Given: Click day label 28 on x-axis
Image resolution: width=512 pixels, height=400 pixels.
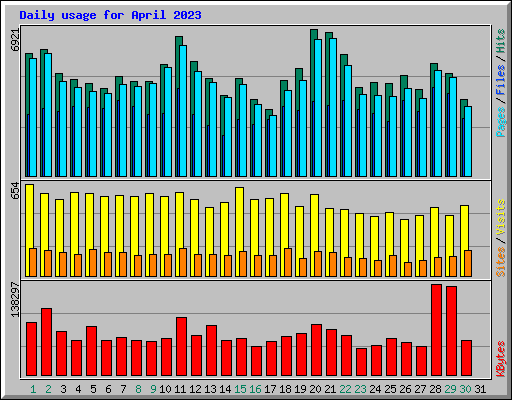Looking at the screenshot, I should coord(435,389).
